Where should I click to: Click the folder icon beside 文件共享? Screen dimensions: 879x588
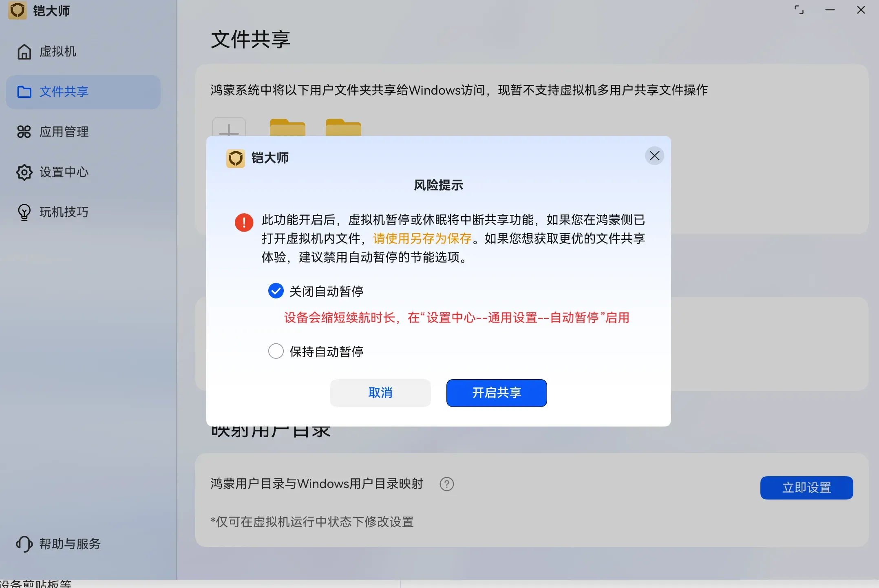click(x=24, y=92)
